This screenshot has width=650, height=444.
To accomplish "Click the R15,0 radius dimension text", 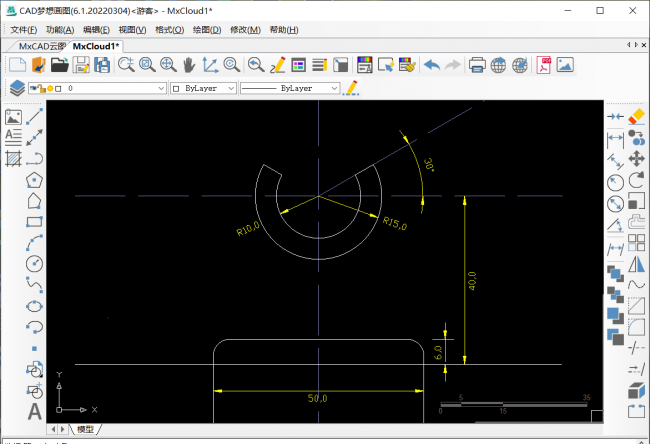I will coord(395,223).
